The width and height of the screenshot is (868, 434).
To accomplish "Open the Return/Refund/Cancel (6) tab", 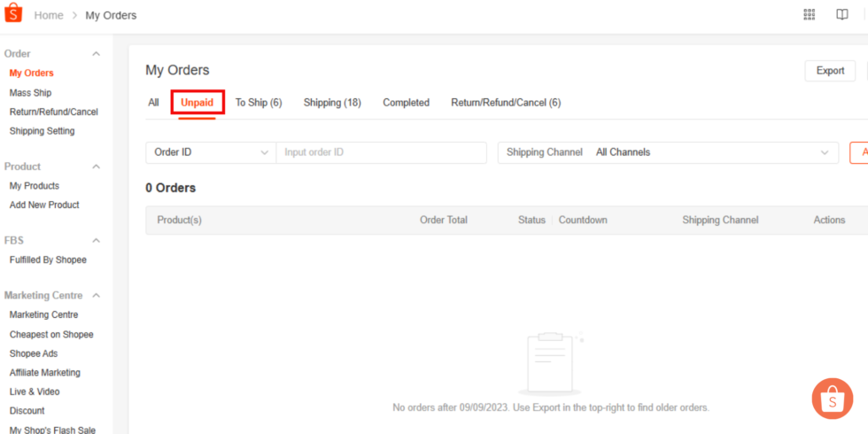I will [x=506, y=103].
